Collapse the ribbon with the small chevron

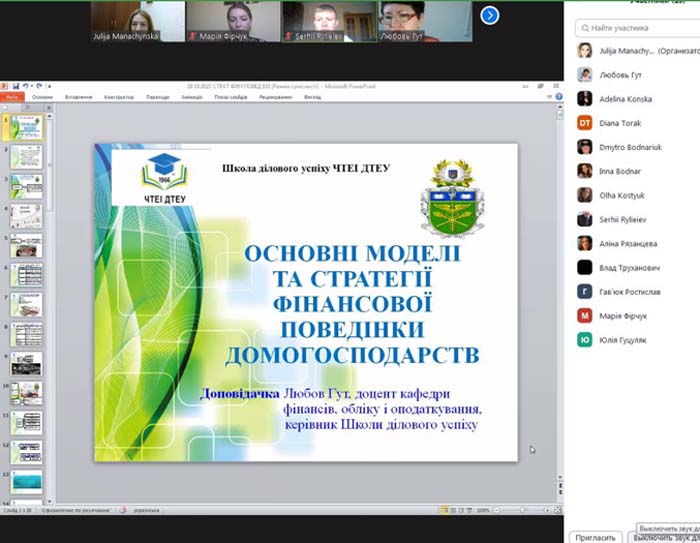coord(550,96)
